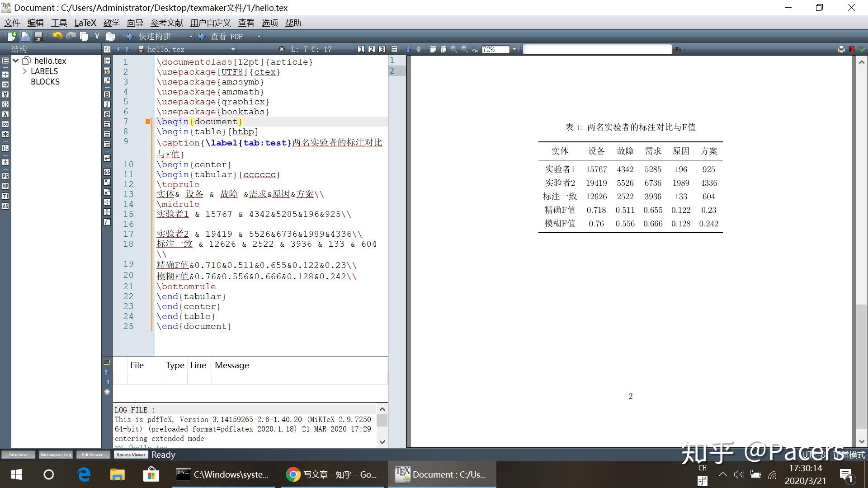This screenshot has width=868, height=488.
Task: Click the PDF search input field
Action: (x=597, y=49)
